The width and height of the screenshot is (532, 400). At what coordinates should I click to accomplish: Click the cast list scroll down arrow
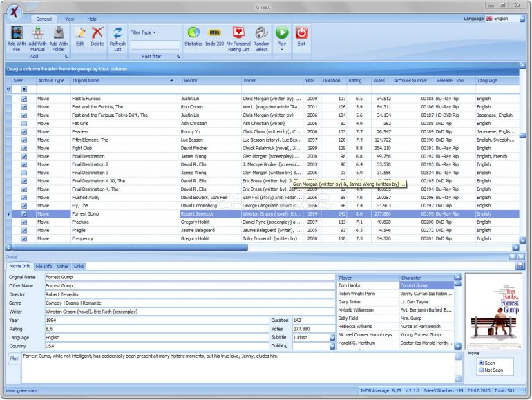[457, 345]
